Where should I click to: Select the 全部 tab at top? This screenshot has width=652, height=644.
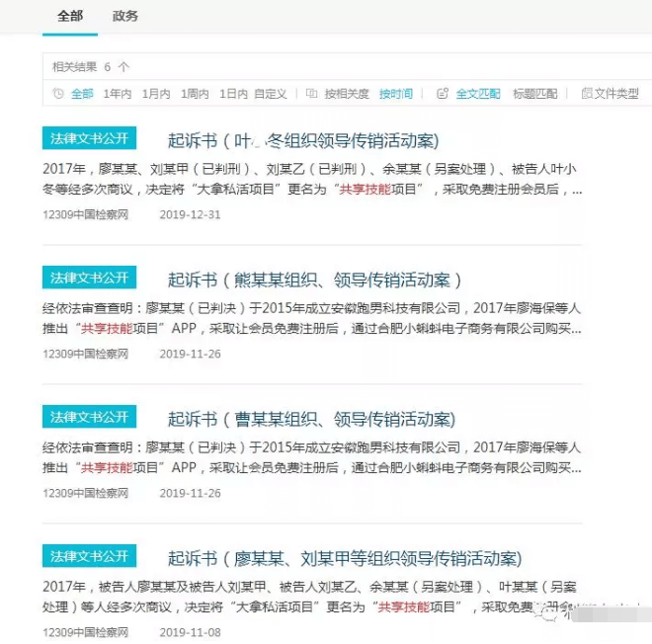pos(70,16)
